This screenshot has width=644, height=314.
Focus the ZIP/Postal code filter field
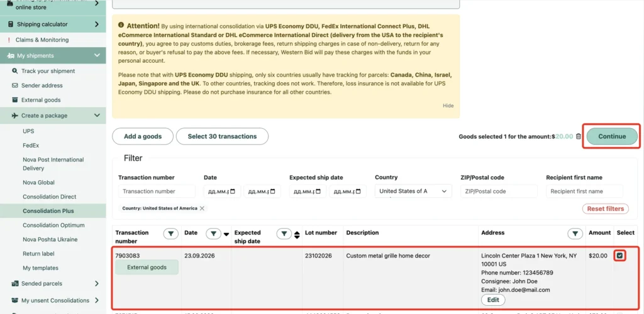pos(499,192)
